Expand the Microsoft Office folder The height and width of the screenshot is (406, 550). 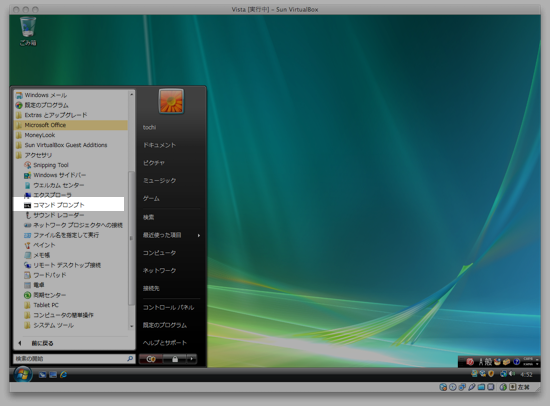(71, 125)
